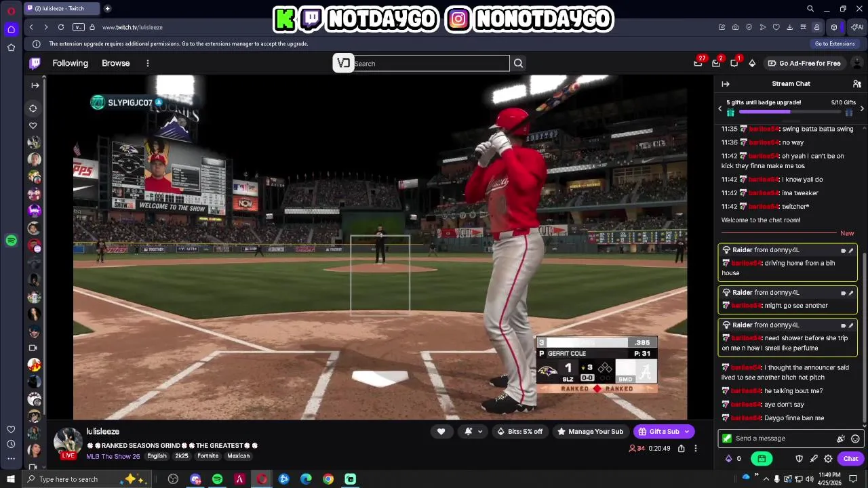Expand the notification bell dropdown arrow
Image resolution: width=868 pixels, height=488 pixels.
pyautogui.click(x=480, y=432)
